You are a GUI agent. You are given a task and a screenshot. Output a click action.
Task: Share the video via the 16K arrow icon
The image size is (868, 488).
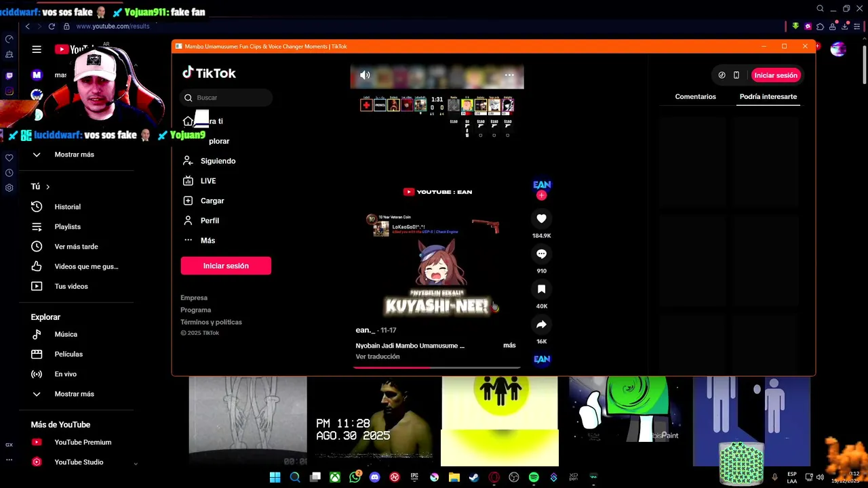click(541, 324)
